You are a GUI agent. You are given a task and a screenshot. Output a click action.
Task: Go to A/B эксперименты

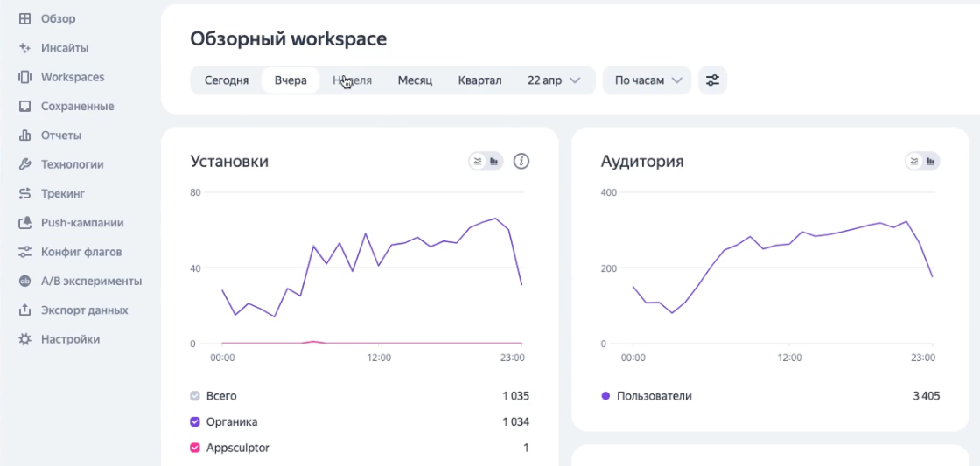coord(91,282)
